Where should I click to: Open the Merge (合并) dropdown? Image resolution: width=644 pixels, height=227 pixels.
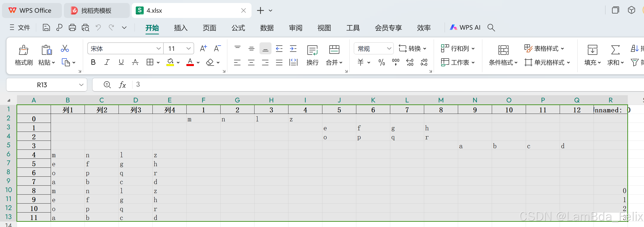pyautogui.click(x=334, y=63)
